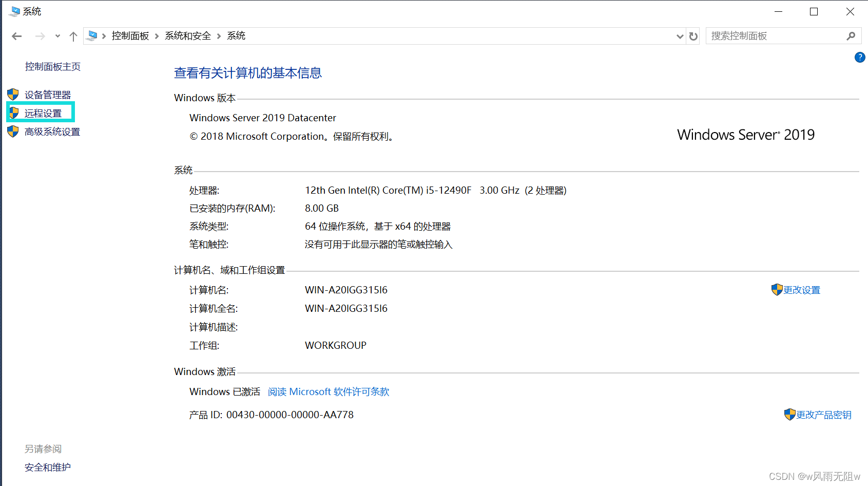This screenshot has width=868, height=486.
Task: Go up one folder level
Action: tap(73, 36)
